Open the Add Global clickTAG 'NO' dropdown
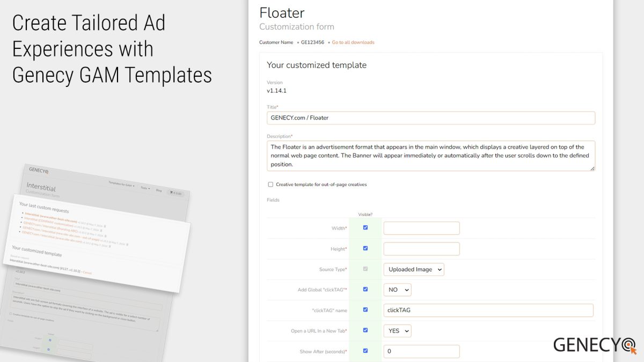 point(398,290)
